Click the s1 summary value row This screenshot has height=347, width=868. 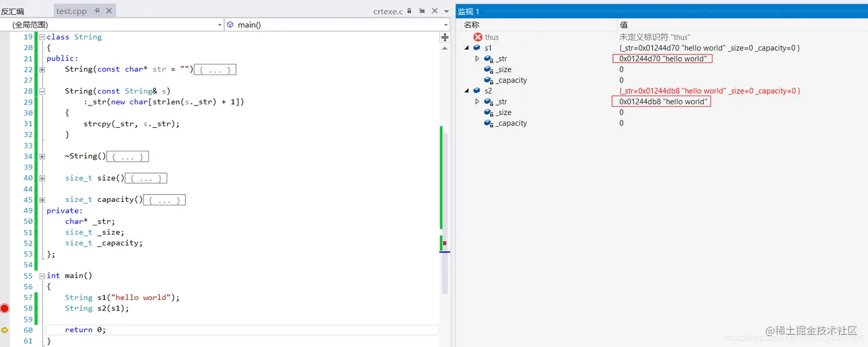[x=710, y=48]
